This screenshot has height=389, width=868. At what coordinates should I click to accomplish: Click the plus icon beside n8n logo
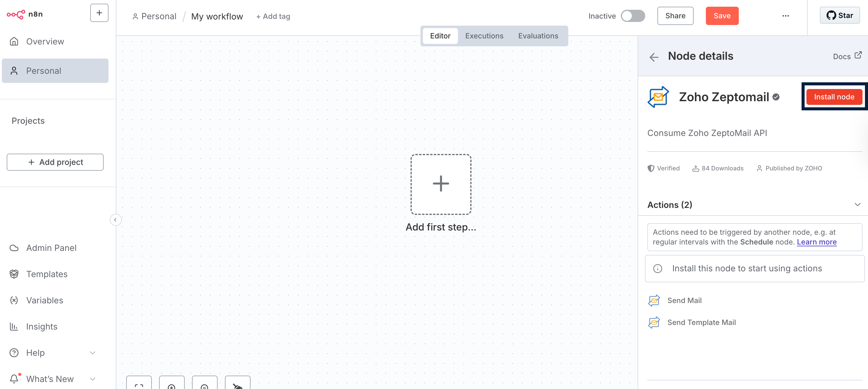[x=99, y=13]
